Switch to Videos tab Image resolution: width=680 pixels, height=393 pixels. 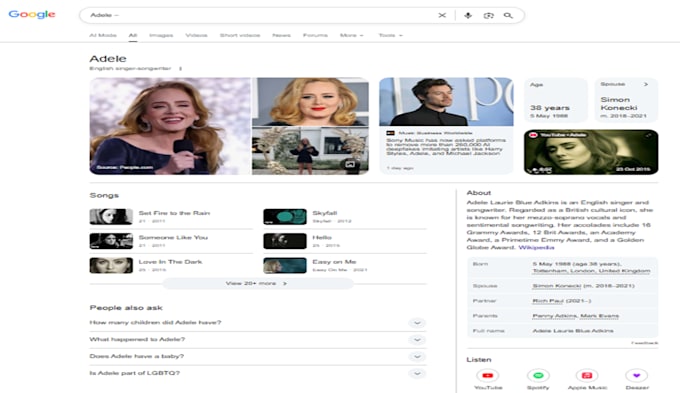196,35
